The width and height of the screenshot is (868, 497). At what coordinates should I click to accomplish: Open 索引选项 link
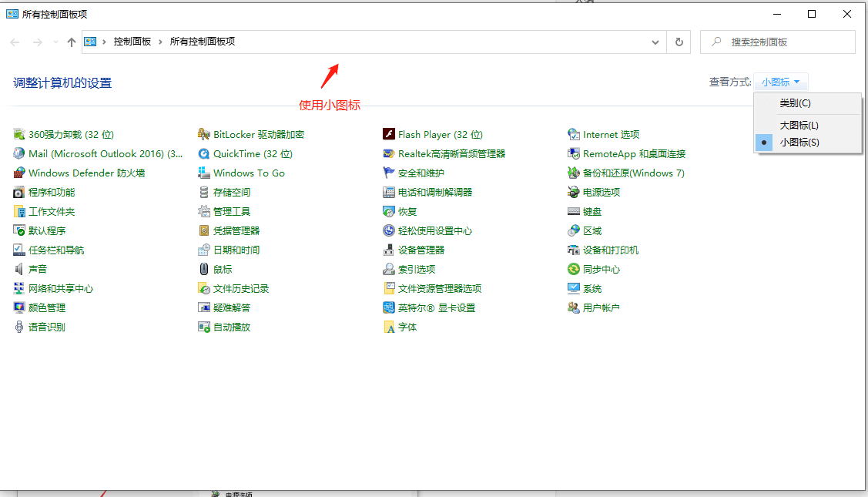click(x=417, y=269)
